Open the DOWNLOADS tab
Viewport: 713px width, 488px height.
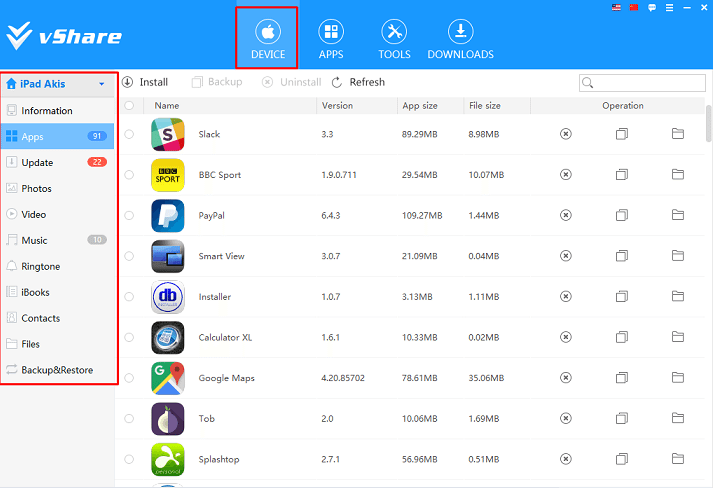pyautogui.click(x=460, y=38)
